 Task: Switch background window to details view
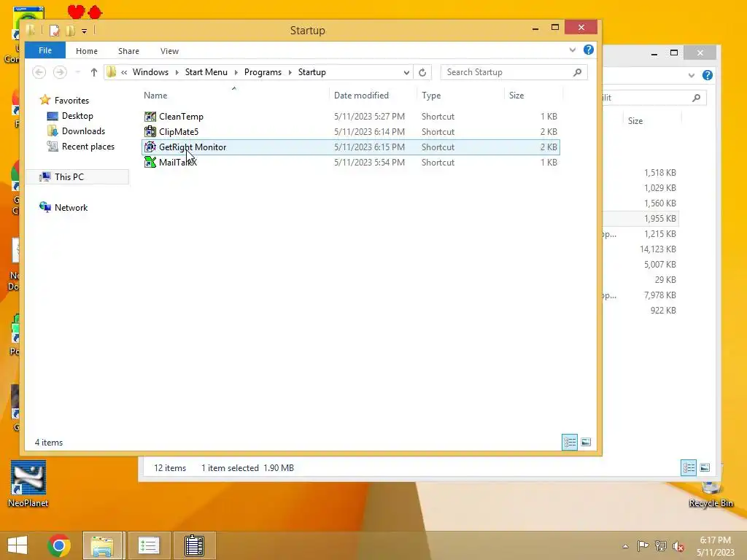689,467
